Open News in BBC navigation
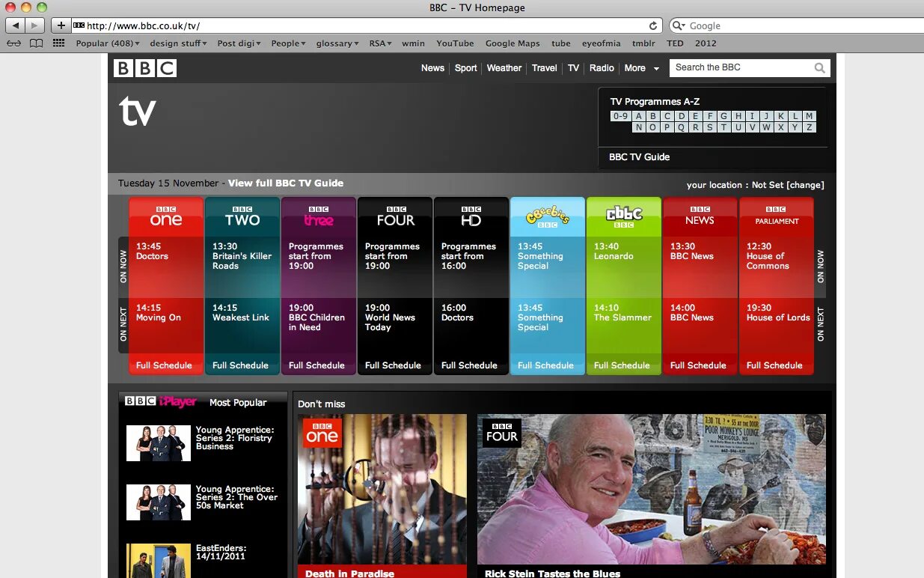Screen dimensions: 924x578 [432, 68]
